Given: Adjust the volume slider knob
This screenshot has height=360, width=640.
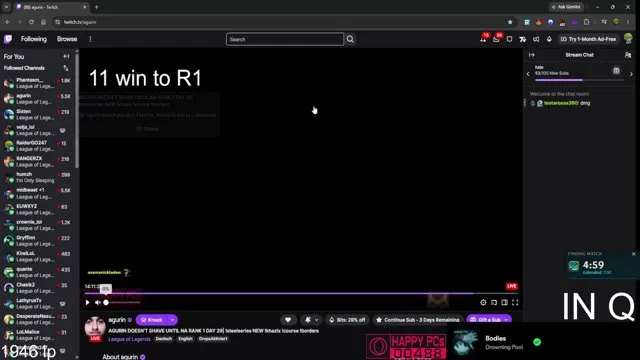Looking at the screenshot, I should tap(106, 302).
